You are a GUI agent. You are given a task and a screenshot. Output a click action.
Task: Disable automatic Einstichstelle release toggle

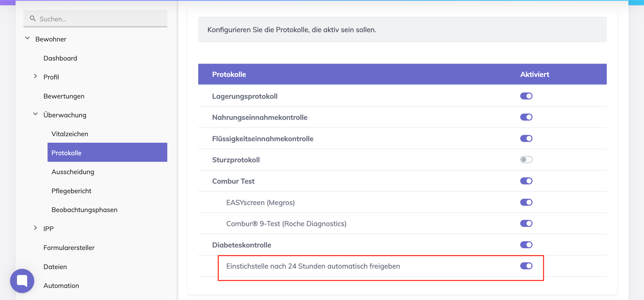(x=526, y=266)
